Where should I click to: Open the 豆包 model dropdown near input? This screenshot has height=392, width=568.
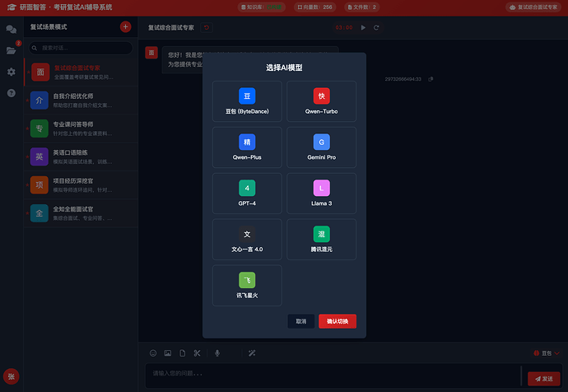tap(547, 353)
